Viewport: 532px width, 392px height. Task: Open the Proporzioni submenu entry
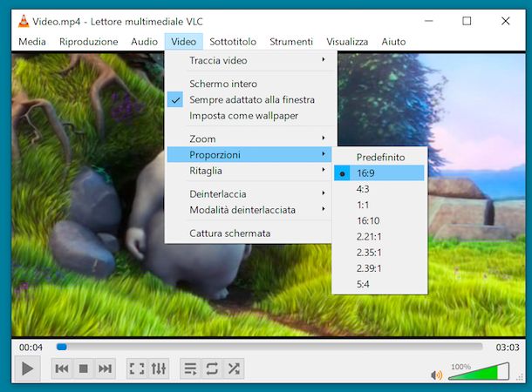coord(249,155)
